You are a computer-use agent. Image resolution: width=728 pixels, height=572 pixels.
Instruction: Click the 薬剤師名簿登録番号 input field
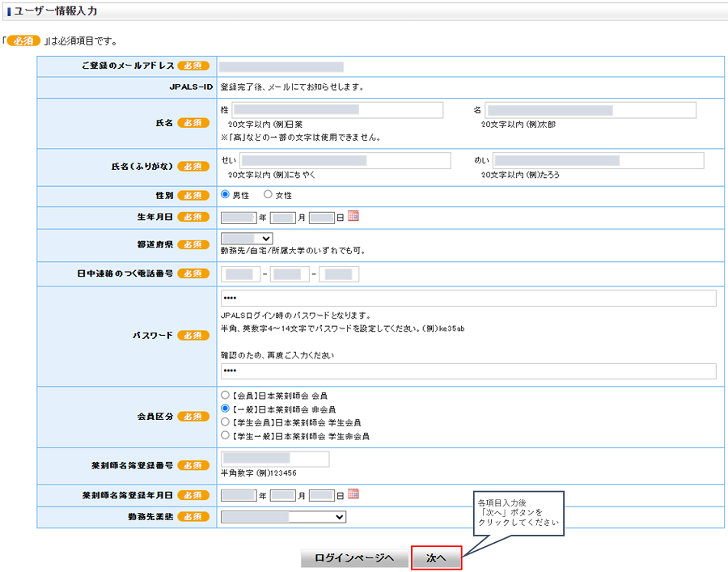(275, 460)
